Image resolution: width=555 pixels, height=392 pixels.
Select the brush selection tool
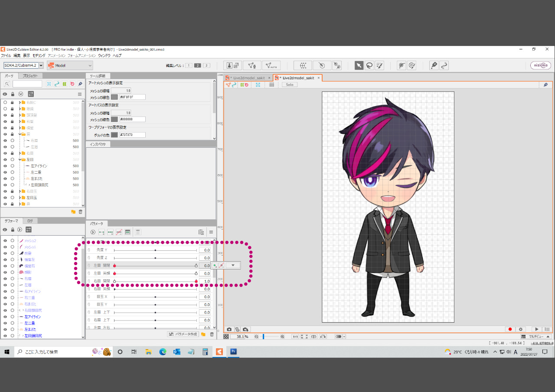pos(379,65)
